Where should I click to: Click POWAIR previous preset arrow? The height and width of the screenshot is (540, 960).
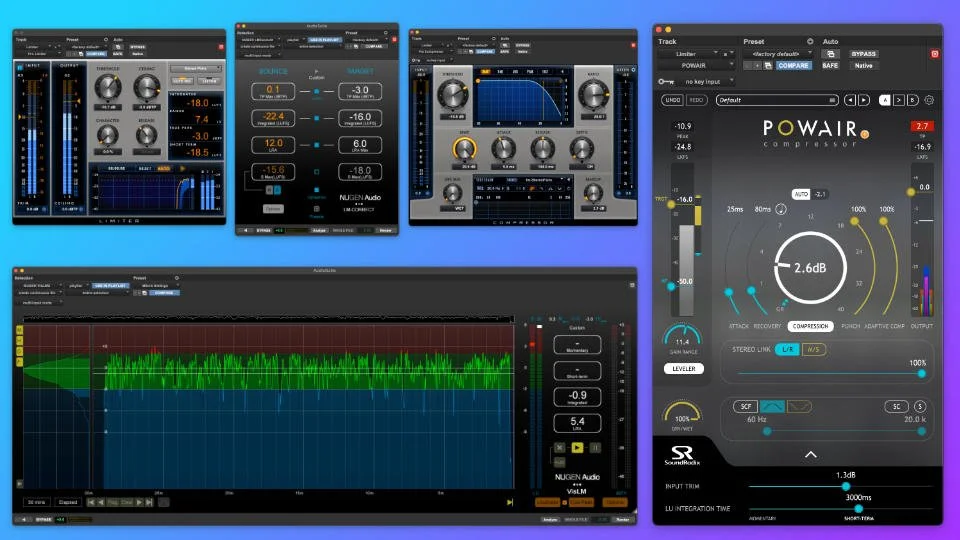850,100
